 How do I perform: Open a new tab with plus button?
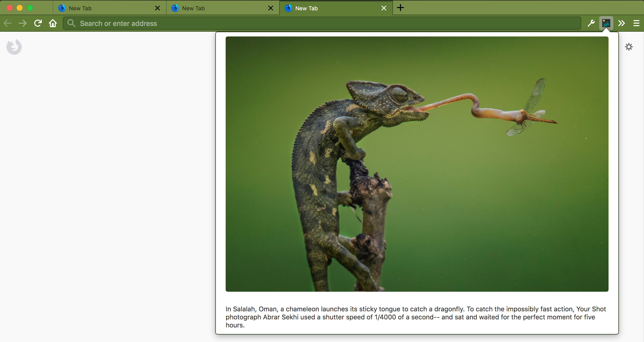point(400,8)
